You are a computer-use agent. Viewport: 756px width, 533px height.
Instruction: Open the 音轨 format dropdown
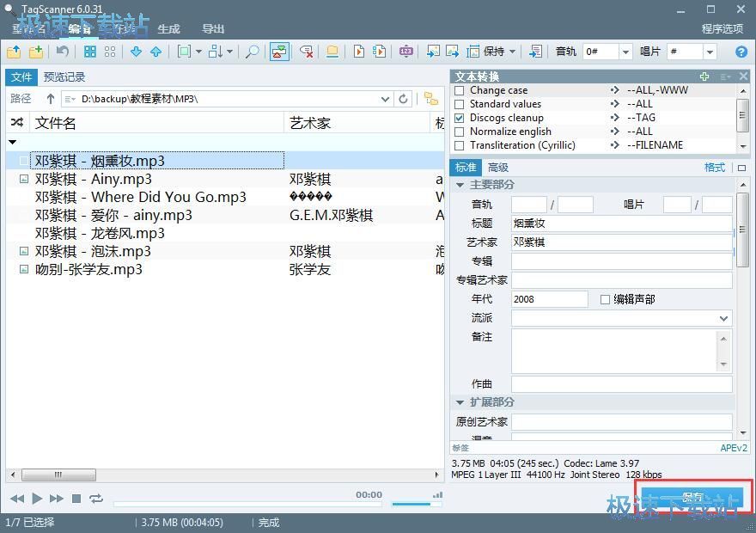click(x=625, y=52)
